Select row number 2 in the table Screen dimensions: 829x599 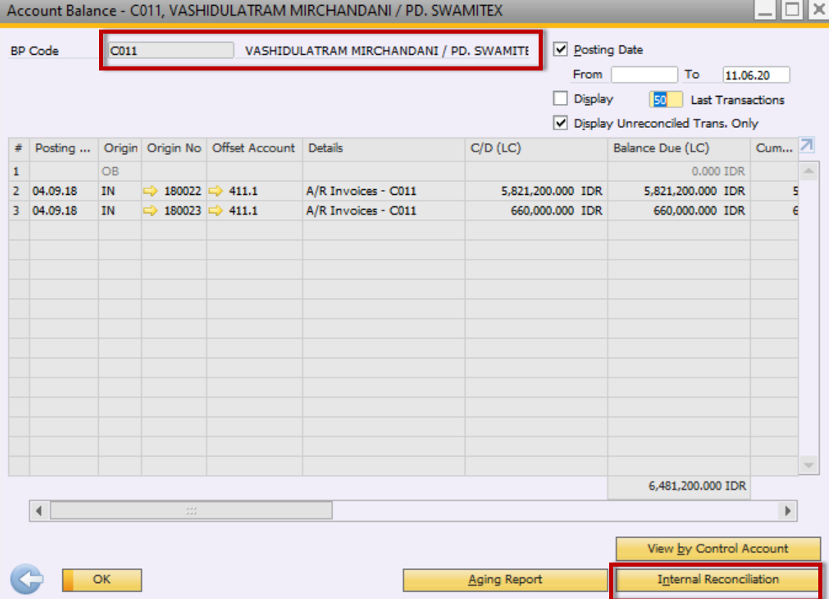coord(19,191)
